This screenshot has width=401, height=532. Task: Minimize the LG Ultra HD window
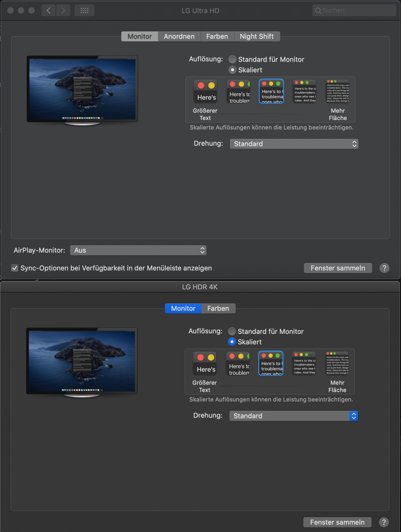coord(21,11)
